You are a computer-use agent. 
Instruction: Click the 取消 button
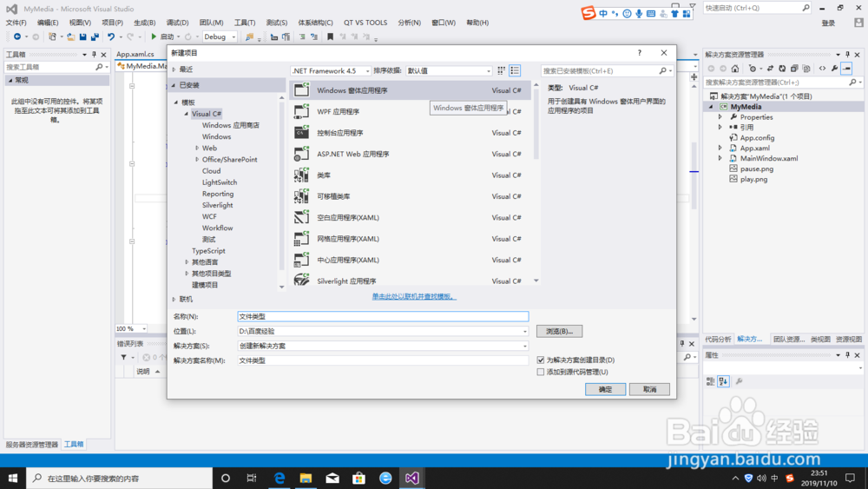coord(649,389)
